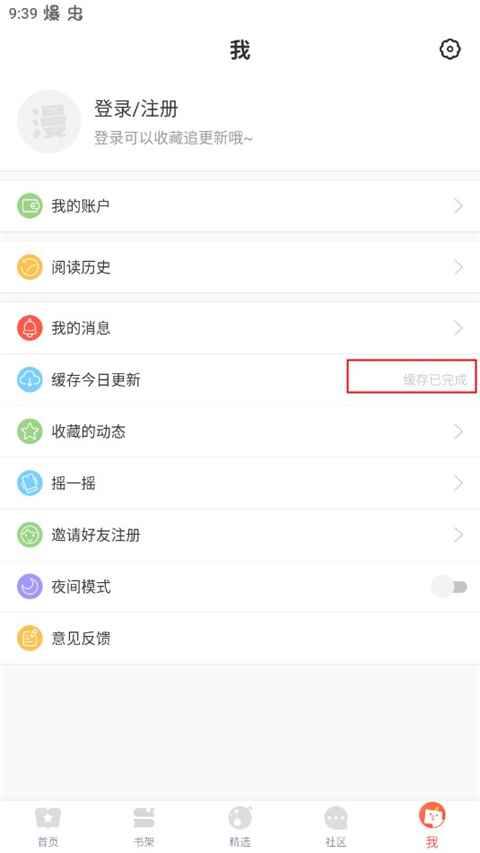Expand 收藏的动态 via its chevron
This screenshot has width=480, height=853.
(458, 431)
